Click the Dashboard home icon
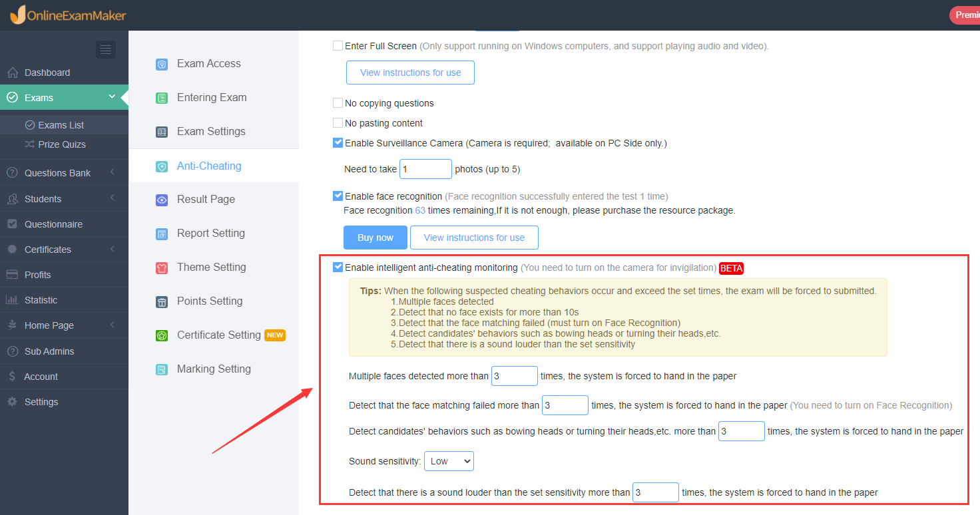980x515 pixels. tap(12, 73)
